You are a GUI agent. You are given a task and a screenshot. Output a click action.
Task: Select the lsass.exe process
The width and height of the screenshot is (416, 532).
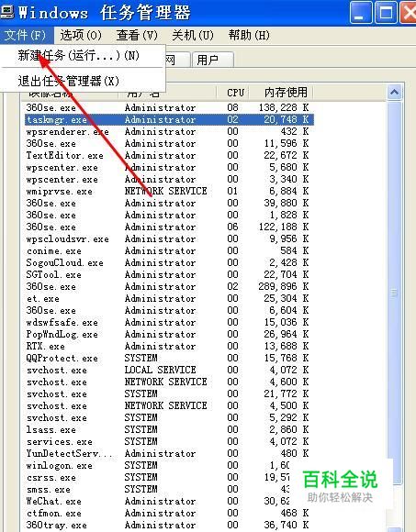tap(51, 430)
